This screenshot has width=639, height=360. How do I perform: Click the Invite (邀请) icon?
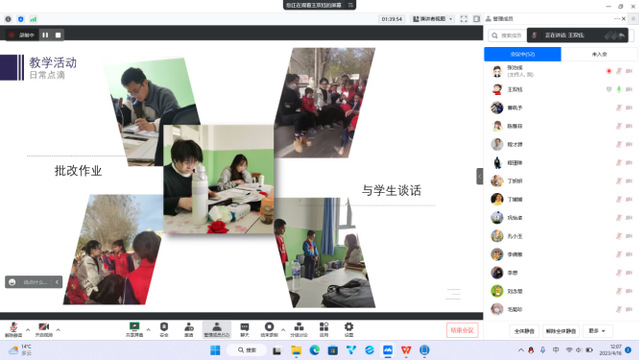tap(189, 329)
